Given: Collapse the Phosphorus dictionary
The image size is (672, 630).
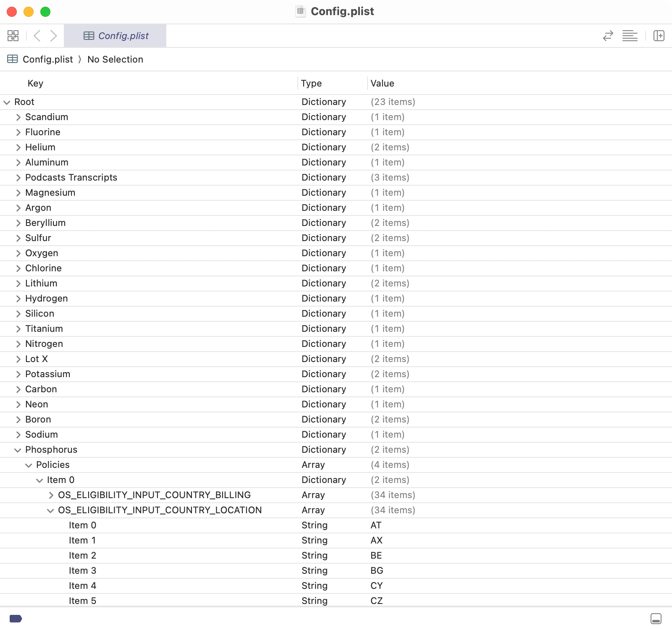Looking at the screenshot, I should pyautogui.click(x=18, y=450).
